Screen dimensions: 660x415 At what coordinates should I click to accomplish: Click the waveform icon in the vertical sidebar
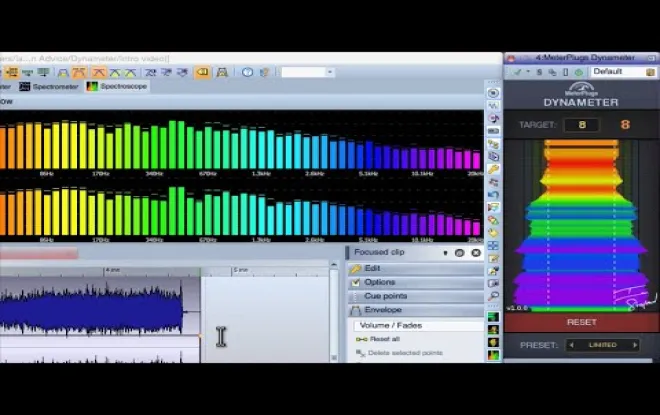point(493,106)
